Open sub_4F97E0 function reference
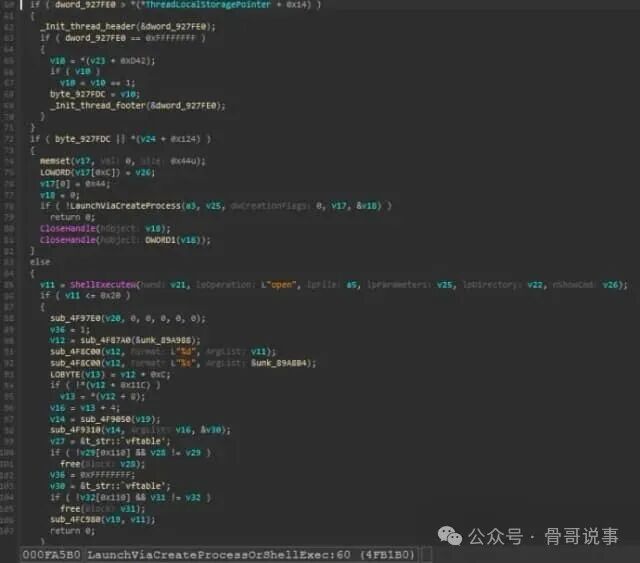 [76, 318]
